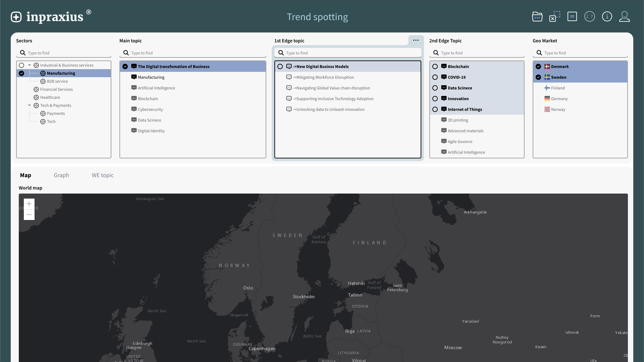Screen dimensions: 644x362
Task: Open the info icon in header
Action: tap(607, 17)
